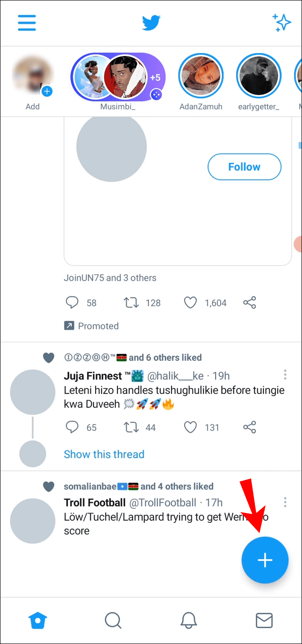Reply to the Juja Finnest tweet
This screenshot has height=644, width=302.
pyautogui.click(x=72, y=427)
